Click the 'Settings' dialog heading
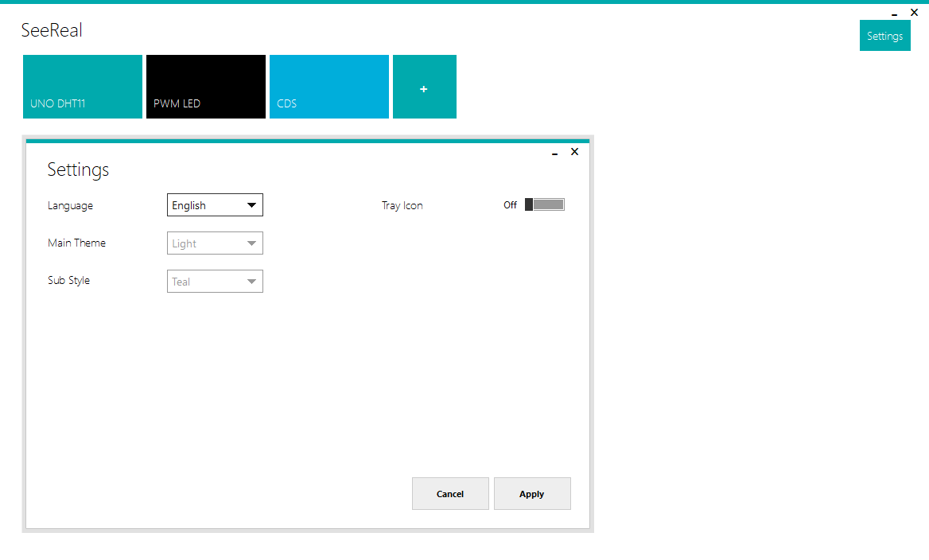The image size is (929, 560). pyautogui.click(x=78, y=169)
